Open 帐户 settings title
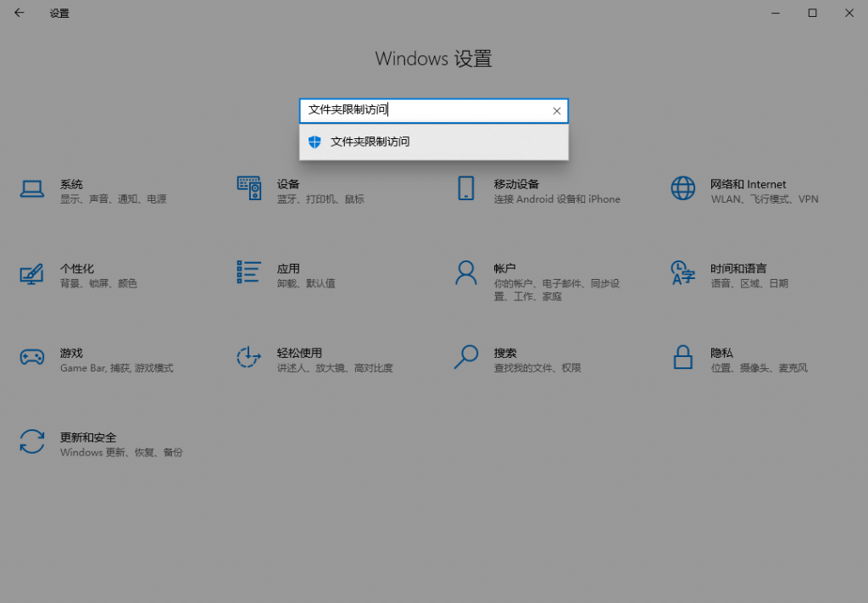Image resolution: width=868 pixels, height=603 pixels. click(x=505, y=269)
